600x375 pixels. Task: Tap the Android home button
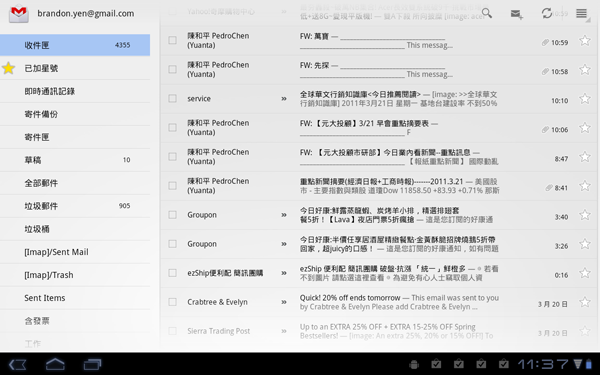click(55, 364)
